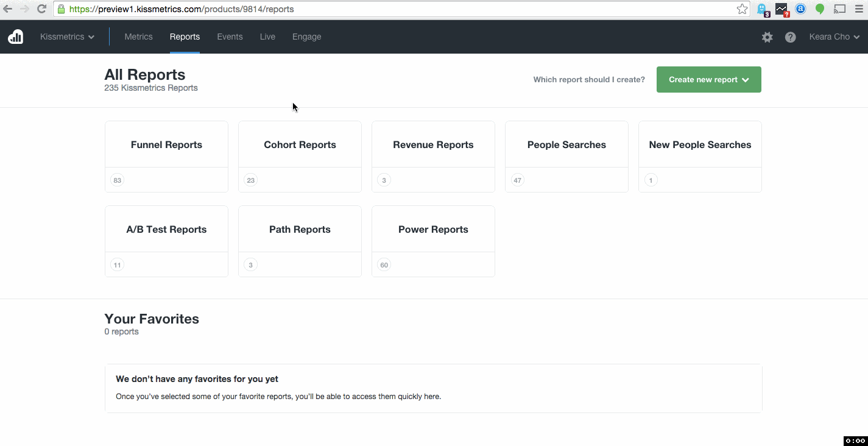Viewport: 868px width, 446px height.
Task: Click the Cast extension icon
Action: pyautogui.click(x=840, y=9)
